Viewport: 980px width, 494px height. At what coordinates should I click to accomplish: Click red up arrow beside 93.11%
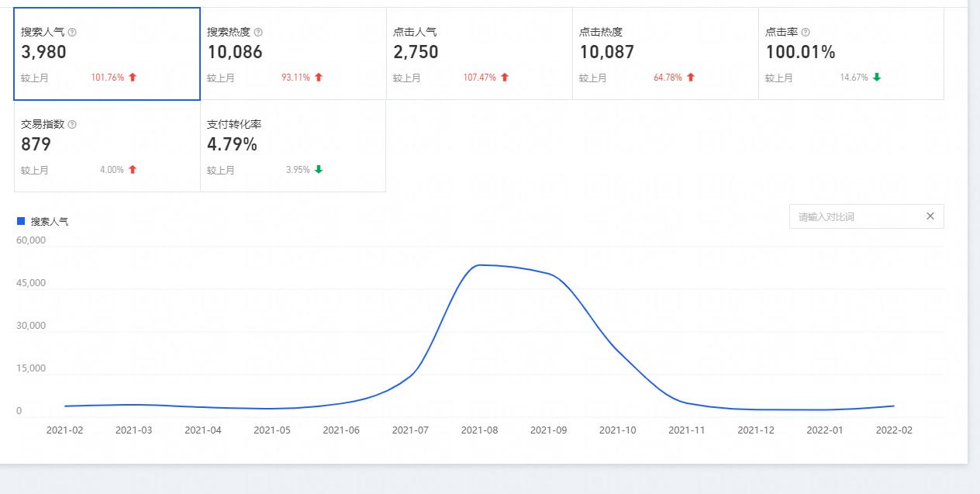point(319,78)
